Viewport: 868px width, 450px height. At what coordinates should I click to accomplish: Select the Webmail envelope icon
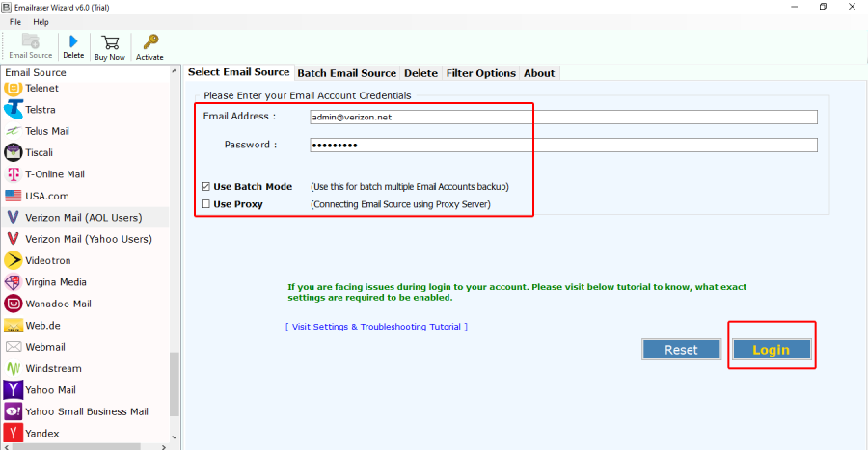coord(14,347)
